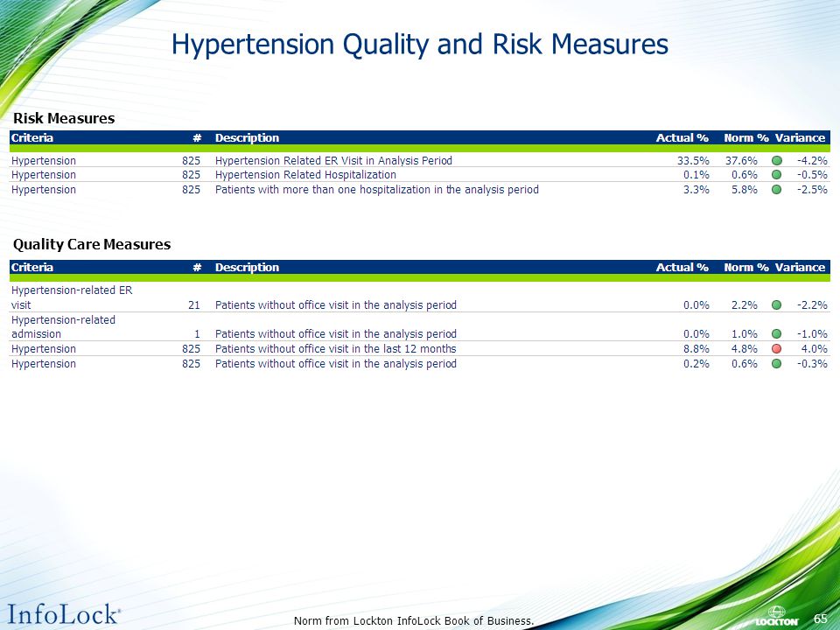The height and width of the screenshot is (630, 840).
Task: Click the Variance header in Quality Care table
Action: tap(800, 268)
